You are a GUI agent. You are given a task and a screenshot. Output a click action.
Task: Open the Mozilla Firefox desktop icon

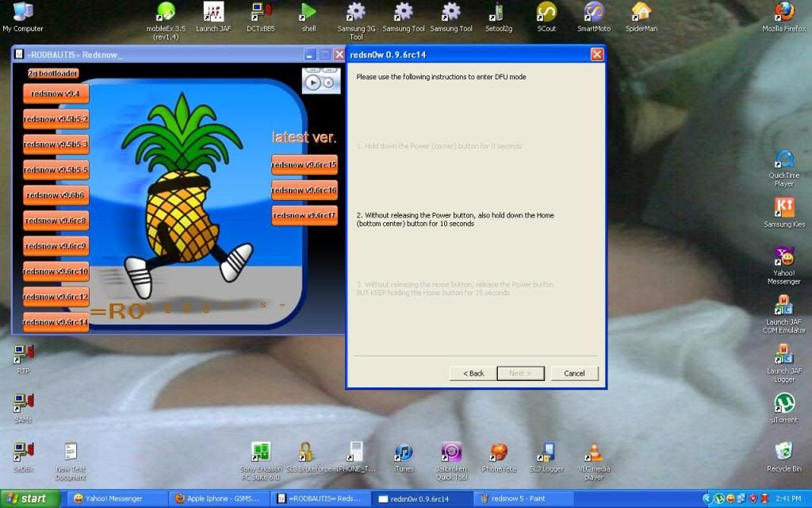(x=784, y=17)
